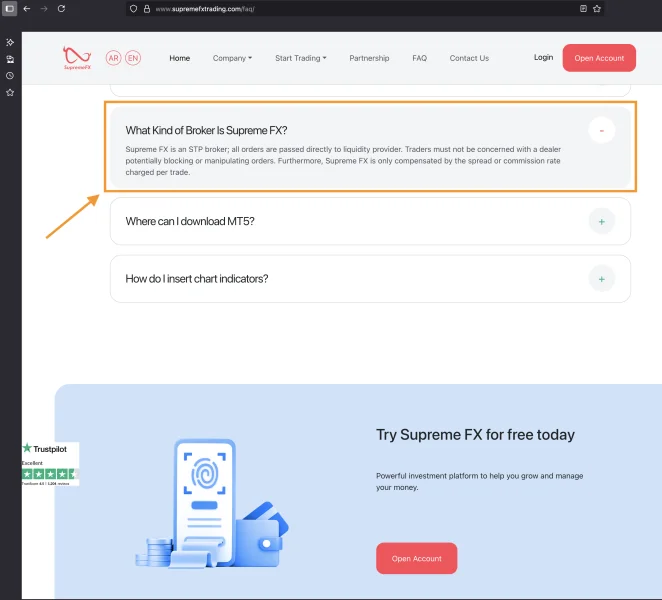Collapse the 'What Kind of Broker' answer
Image resolution: width=662 pixels, height=600 pixels.
602,130
